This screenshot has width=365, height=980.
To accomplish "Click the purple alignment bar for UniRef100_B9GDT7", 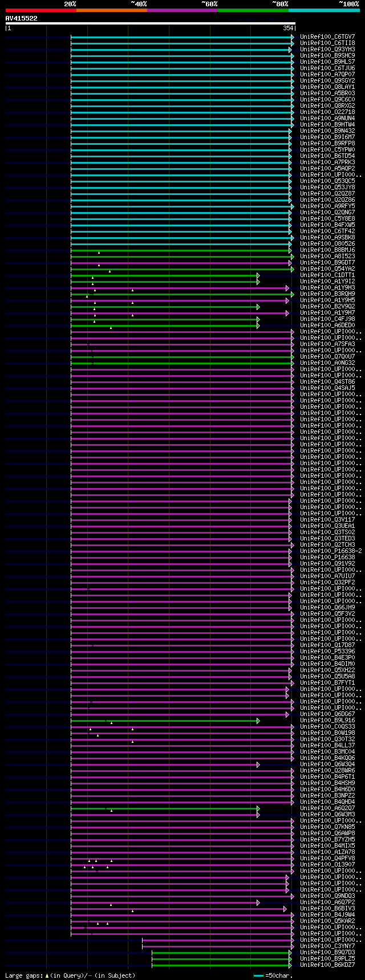I will pos(181,263).
